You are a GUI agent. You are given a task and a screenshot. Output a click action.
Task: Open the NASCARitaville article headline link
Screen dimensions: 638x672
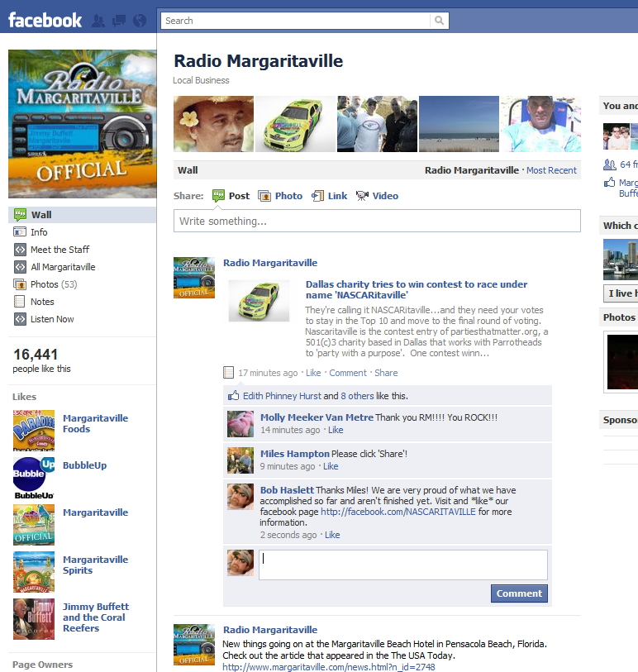pos(416,289)
